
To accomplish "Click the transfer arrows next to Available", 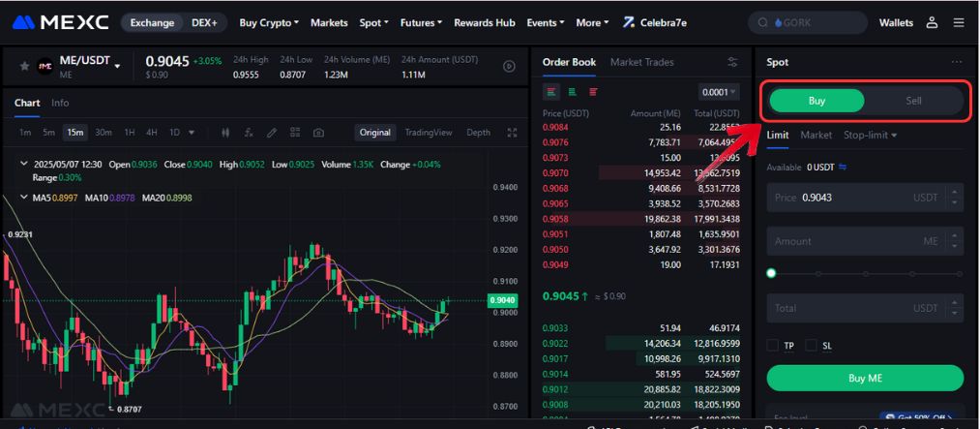I will [843, 167].
